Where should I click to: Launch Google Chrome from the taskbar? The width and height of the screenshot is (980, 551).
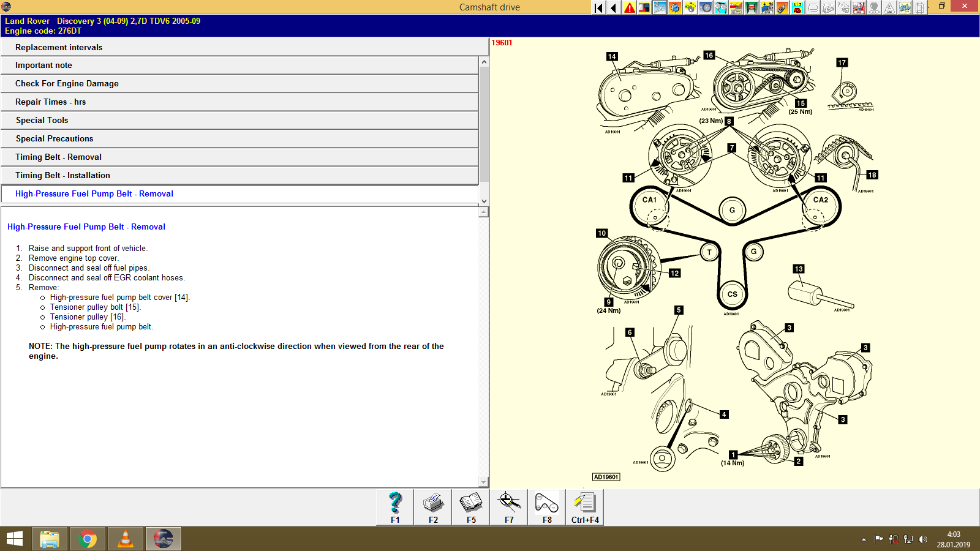(87, 539)
